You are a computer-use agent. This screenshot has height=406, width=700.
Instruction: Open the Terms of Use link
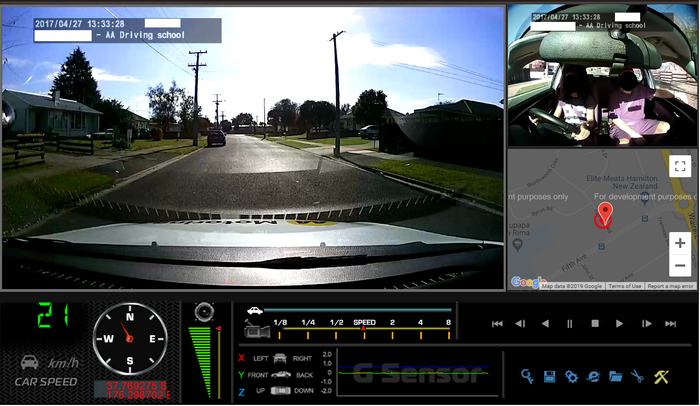(625, 286)
